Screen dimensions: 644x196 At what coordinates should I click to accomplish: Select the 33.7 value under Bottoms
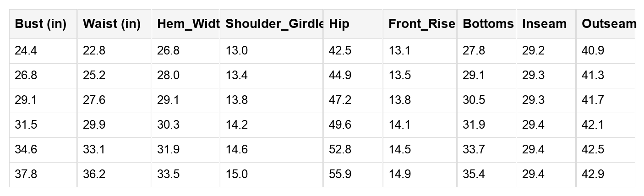pos(474,150)
